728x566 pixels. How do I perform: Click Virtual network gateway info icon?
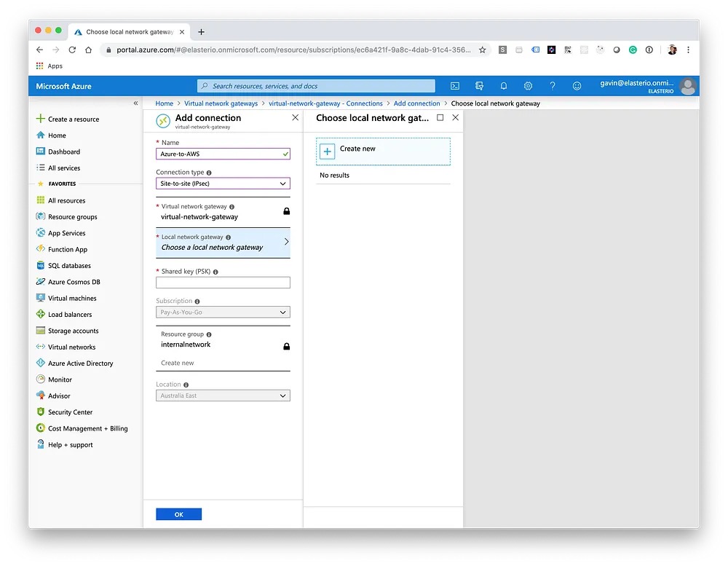232,207
